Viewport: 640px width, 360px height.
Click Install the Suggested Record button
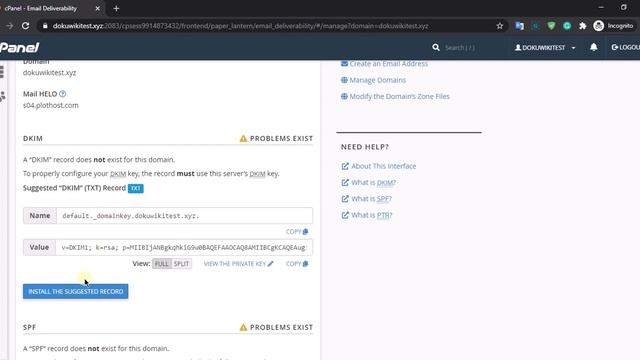pos(76,291)
